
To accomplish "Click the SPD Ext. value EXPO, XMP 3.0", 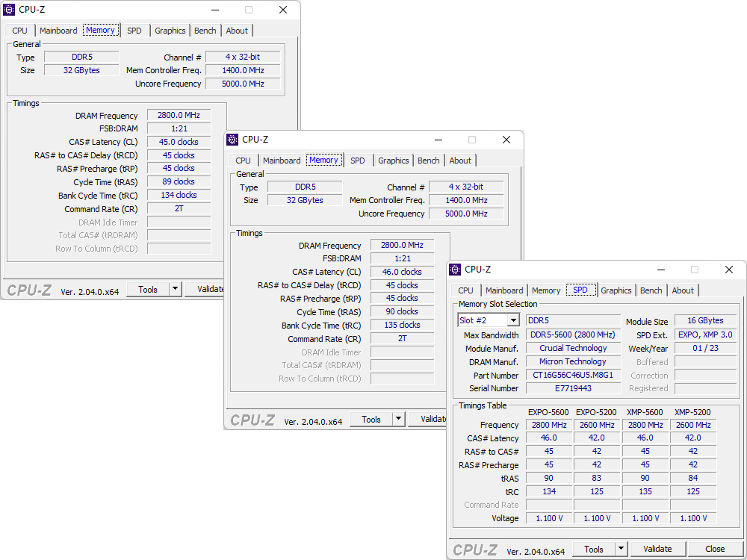I will point(706,335).
